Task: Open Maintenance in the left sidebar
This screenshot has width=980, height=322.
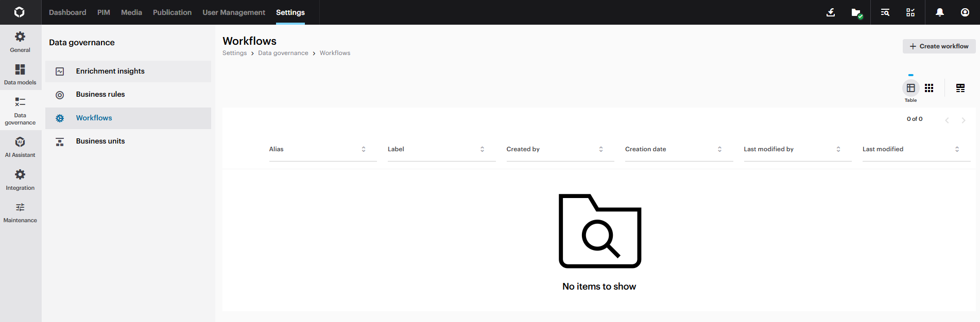Action: (x=20, y=212)
